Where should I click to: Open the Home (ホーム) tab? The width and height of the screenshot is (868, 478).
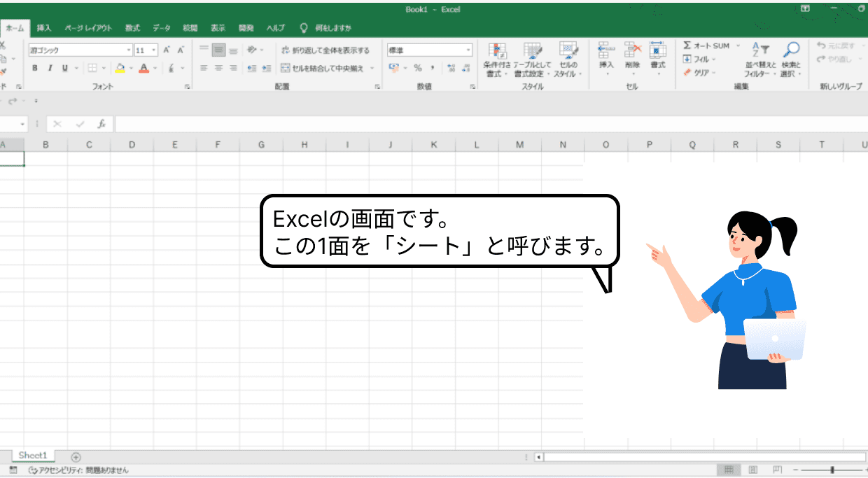(x=14, y=28)
